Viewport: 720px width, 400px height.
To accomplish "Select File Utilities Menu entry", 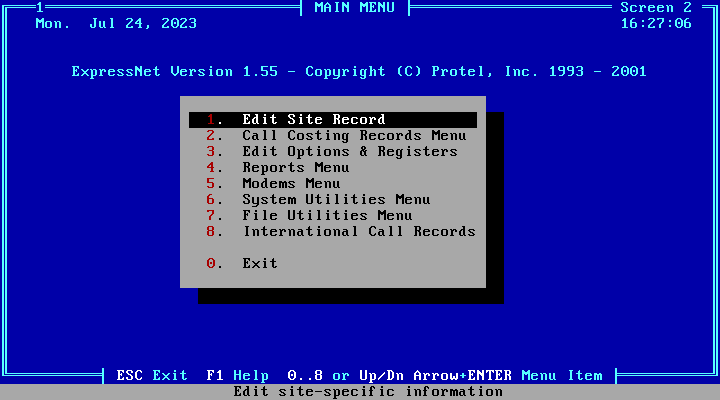I will point(327,216).
